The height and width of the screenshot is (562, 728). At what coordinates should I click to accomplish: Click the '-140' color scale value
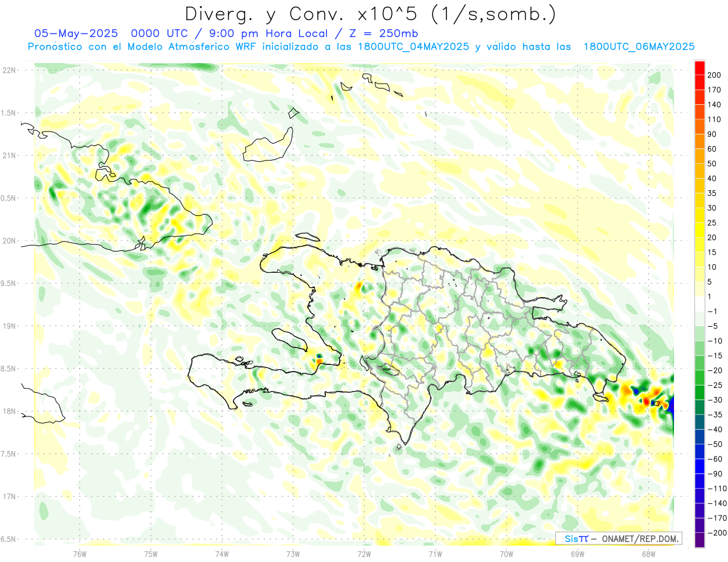716,503
